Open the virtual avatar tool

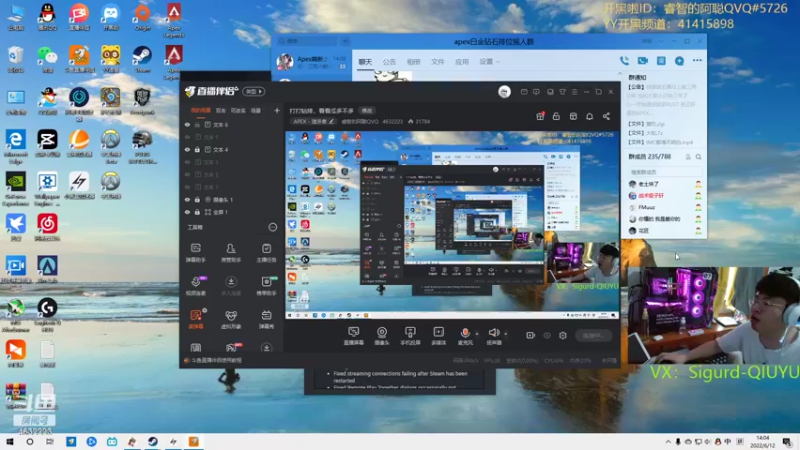[x=231, y=319]
